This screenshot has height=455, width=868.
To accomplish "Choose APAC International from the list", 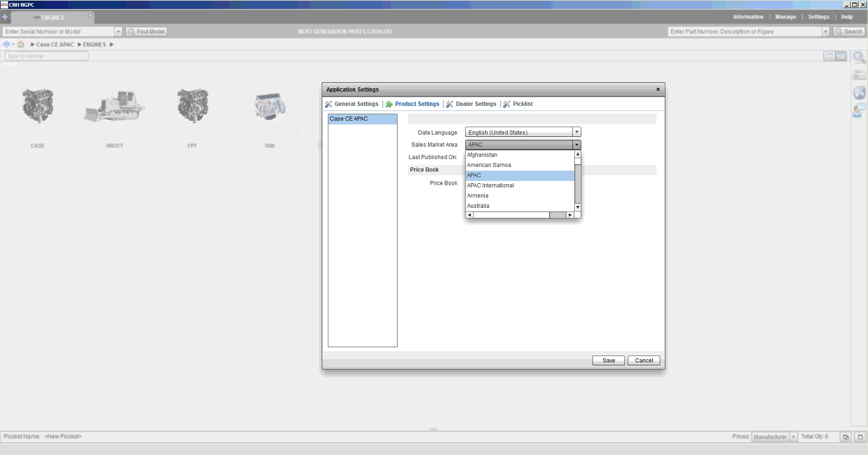I will pos(520,186).
